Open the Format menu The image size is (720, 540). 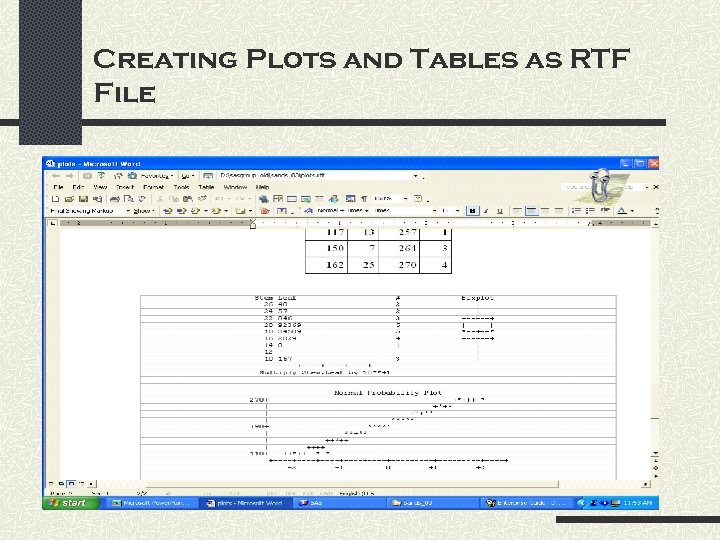pos(153,187)
